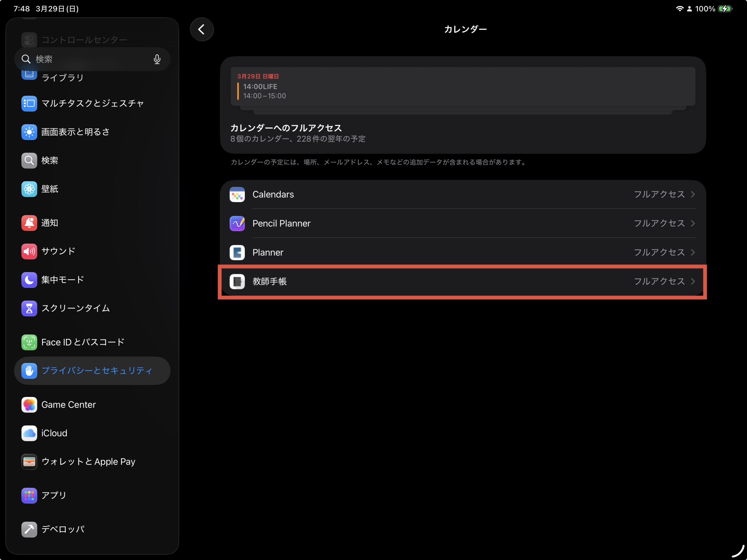The width and height of the screenshot is (747, 560).
Task: Tap the back chevron button
Action: pyautogui.click(x=202, y=29)
